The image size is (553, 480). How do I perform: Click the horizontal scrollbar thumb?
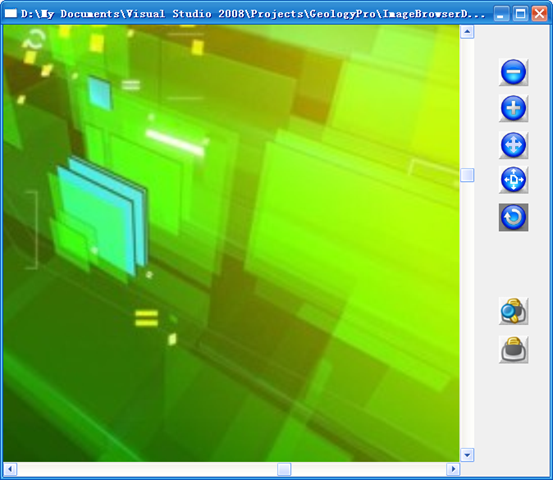pyautogui.click(x=284, y=469)
